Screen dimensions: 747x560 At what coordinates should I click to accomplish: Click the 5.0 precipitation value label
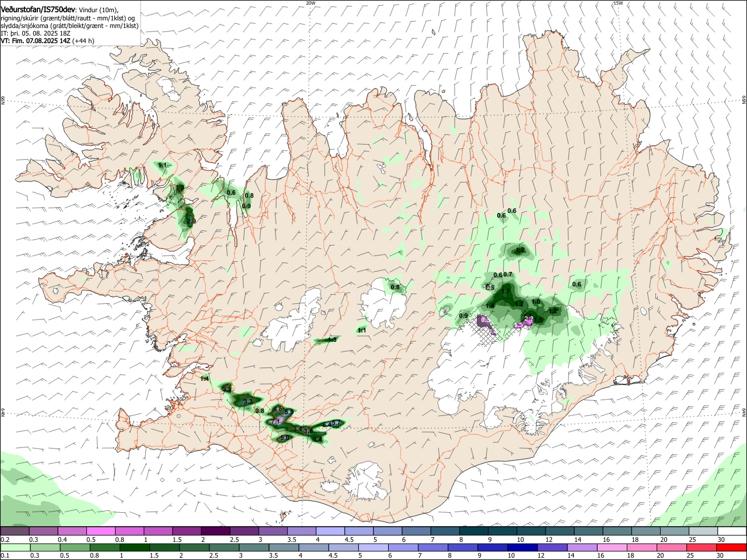pos(285,437)
